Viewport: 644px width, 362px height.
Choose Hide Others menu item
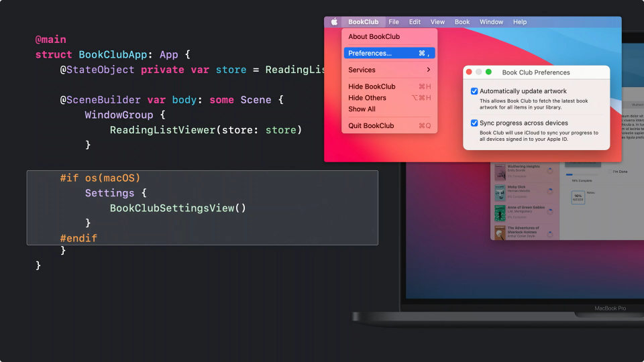389,98
